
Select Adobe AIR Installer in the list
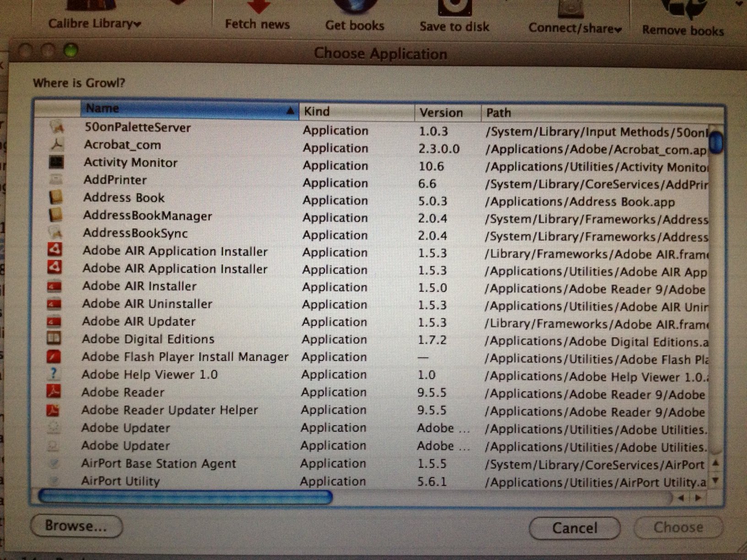click(140, 286)
